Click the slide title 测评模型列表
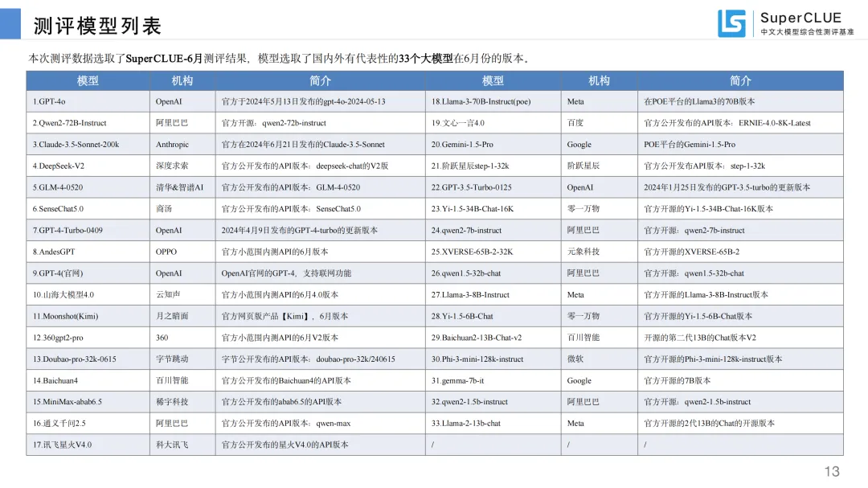 tap(97, 26)
